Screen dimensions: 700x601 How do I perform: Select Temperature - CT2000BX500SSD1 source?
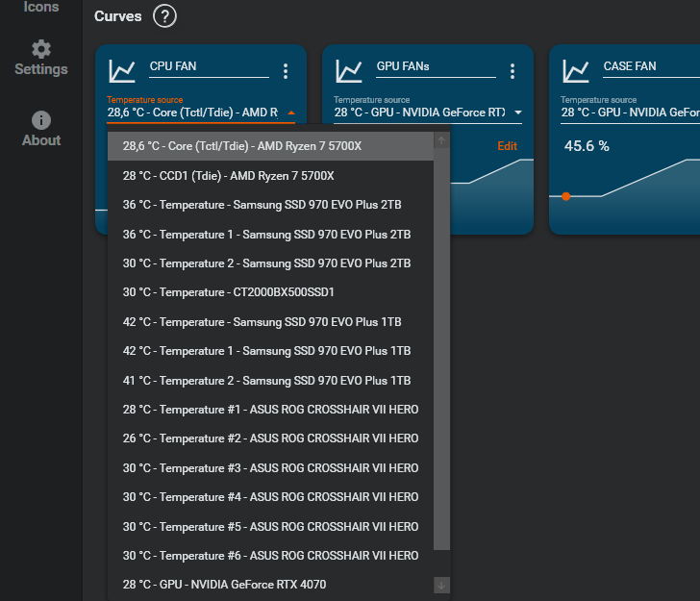click(x=270, y=292)
